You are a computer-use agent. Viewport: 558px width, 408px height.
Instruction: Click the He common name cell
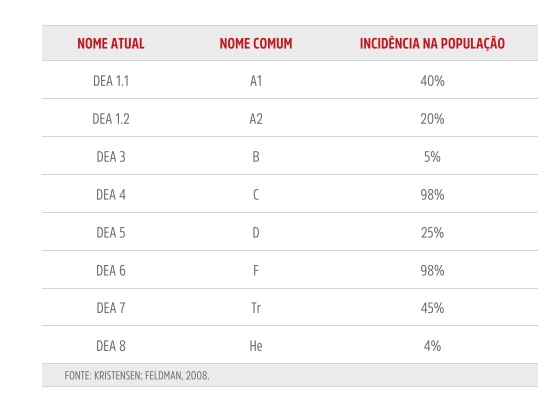[256, 346]
